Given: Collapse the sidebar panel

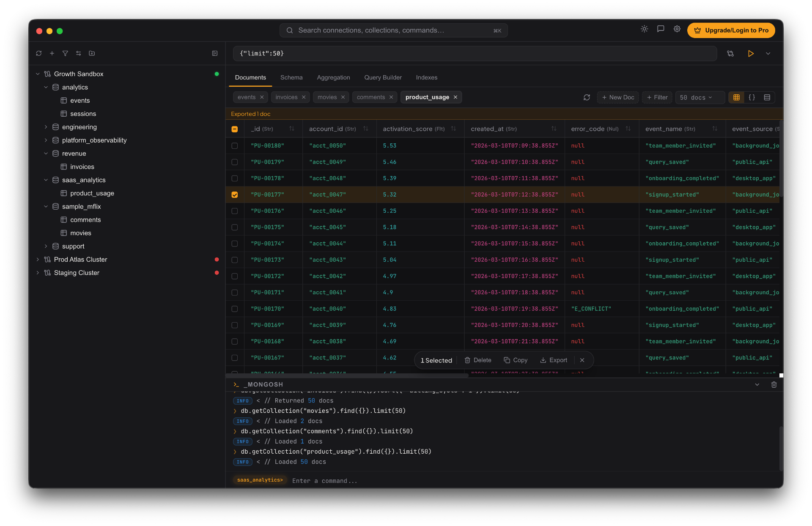Looking at the screenshot, I should click(x=215, y=54).
